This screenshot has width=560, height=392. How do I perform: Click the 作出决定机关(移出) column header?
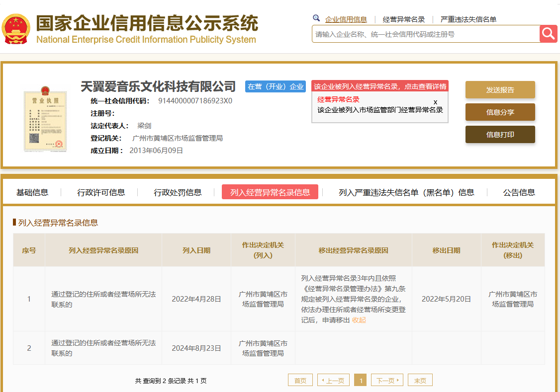512,250
